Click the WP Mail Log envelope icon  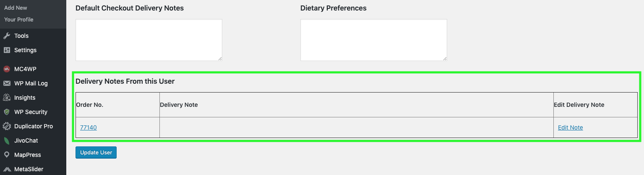tap(7, 83)
